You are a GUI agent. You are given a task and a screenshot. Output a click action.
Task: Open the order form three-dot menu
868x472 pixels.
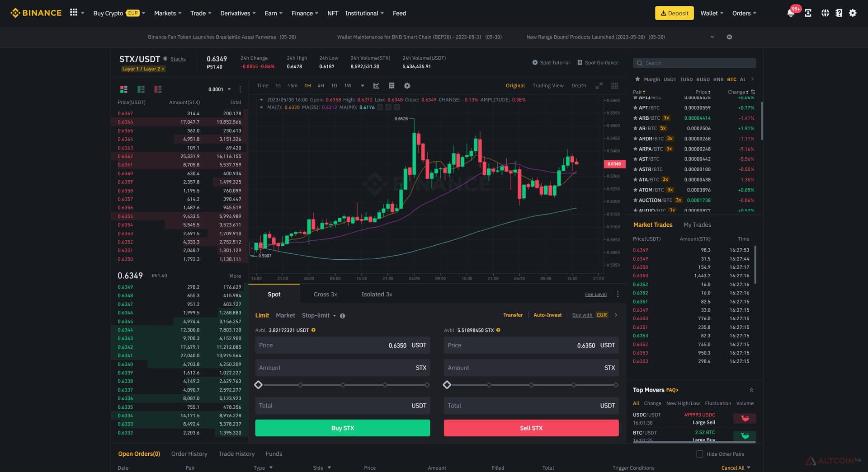click(x=618, y=294)
